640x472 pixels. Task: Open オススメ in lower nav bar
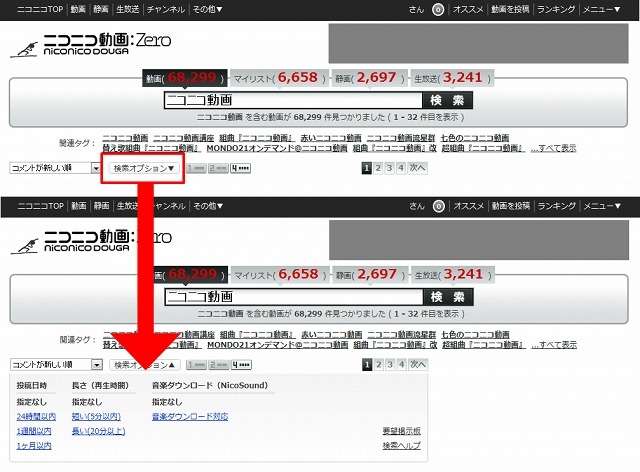click(x=469, y=206)
